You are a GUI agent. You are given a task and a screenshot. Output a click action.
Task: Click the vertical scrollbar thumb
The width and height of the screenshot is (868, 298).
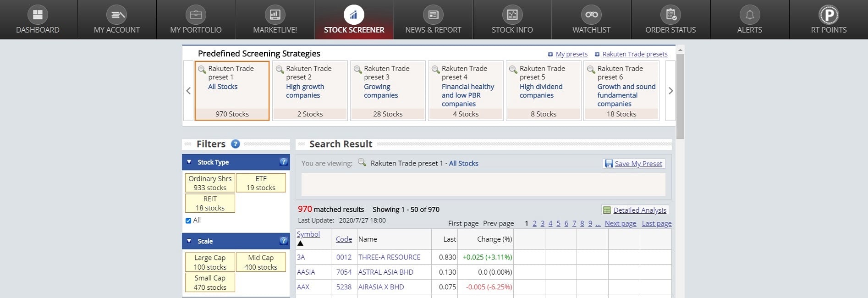click(x=680, y=96)
